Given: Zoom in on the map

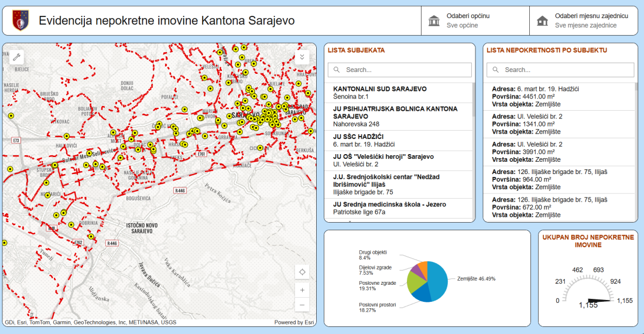Looking at the screenshot, I should click(302, 290).
